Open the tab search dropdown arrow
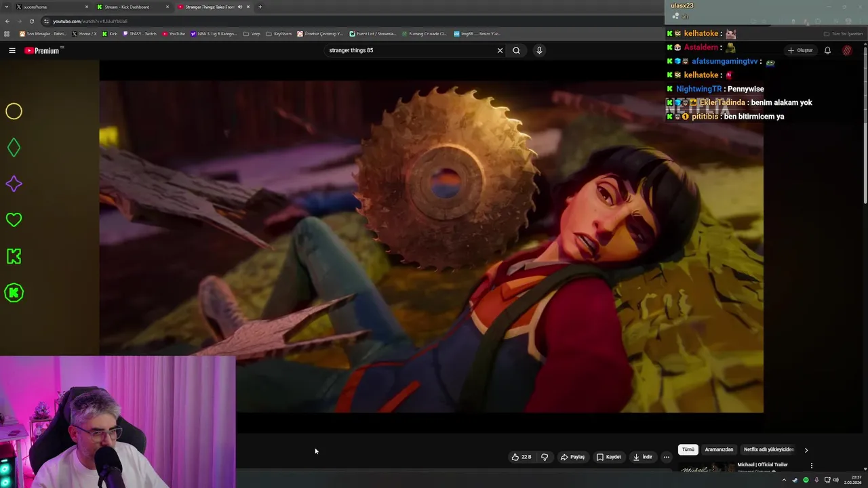The image size is (868, 488). pos(7,7)
